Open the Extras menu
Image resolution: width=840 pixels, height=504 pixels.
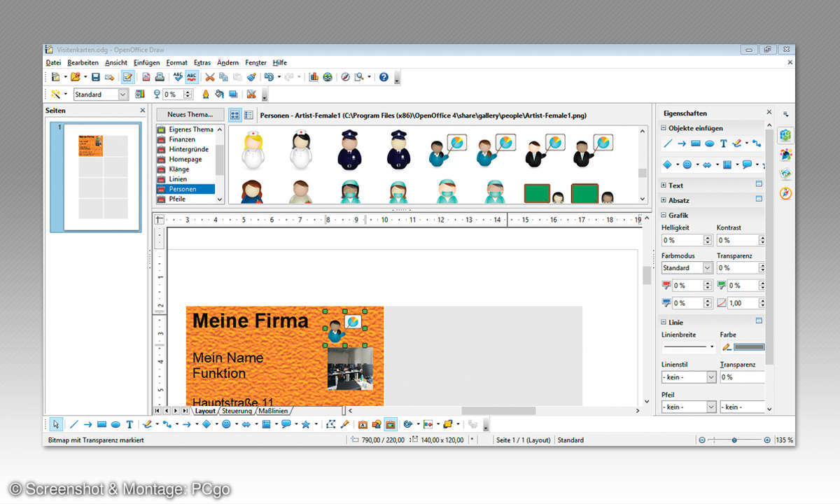pyautogui.click(x=202, y=62)
